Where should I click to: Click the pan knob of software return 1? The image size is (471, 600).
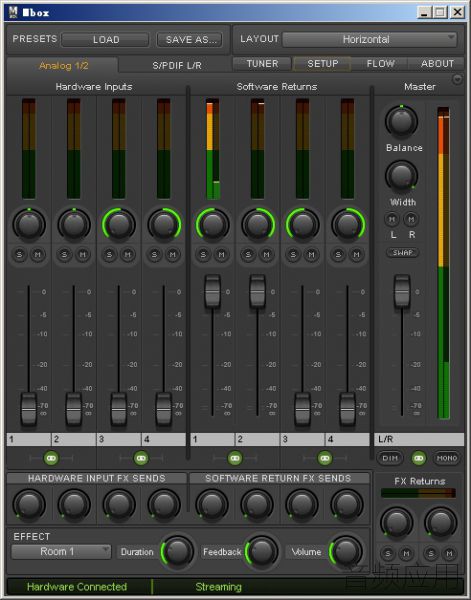coord(212,225)
